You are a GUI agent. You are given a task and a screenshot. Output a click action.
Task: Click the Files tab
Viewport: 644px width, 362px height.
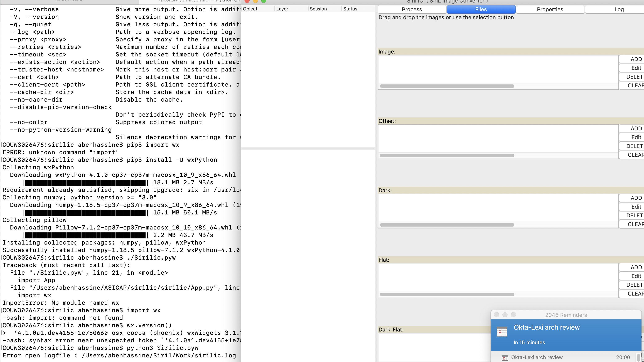[481, 9]
